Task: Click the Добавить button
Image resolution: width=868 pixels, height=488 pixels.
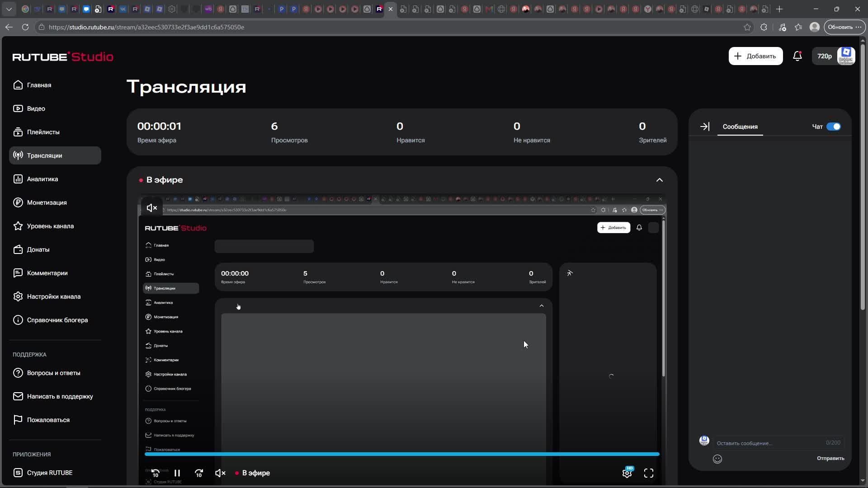Action: click(755, 56)
